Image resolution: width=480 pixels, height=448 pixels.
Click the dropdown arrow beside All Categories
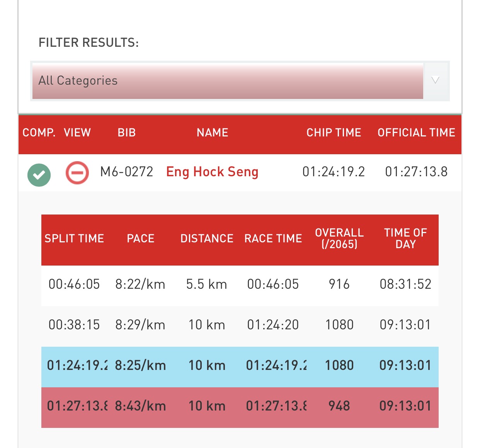pos(436,80)
